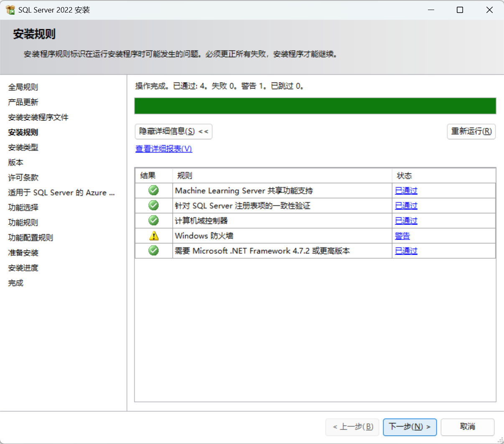The height and width of the screenshot is (444, 504).
Task: Click the 规则 column header
Action: [283, 176]
